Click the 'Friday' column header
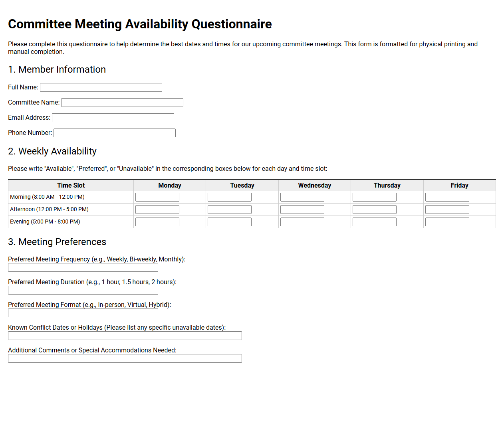This screenshot has height=447, width=504. coord(460,185)
